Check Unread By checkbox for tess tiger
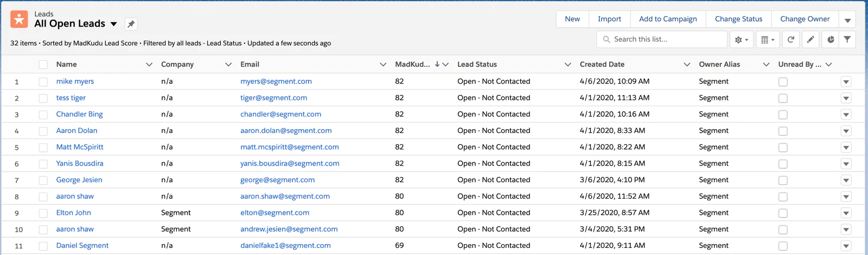 (783, 98)
